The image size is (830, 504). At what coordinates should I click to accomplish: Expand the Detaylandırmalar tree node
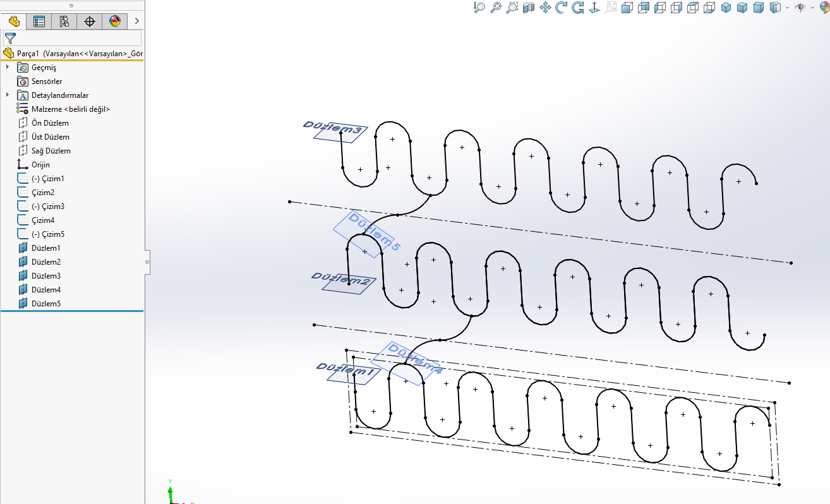[x=8, y=95]
